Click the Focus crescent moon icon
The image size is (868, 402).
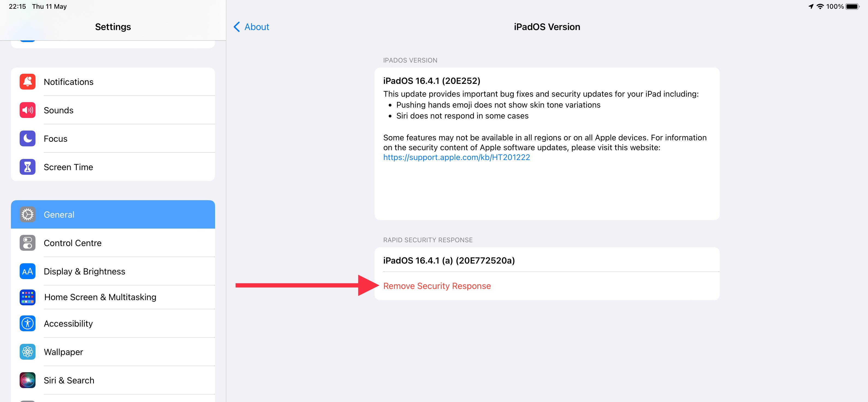[27, 138]
